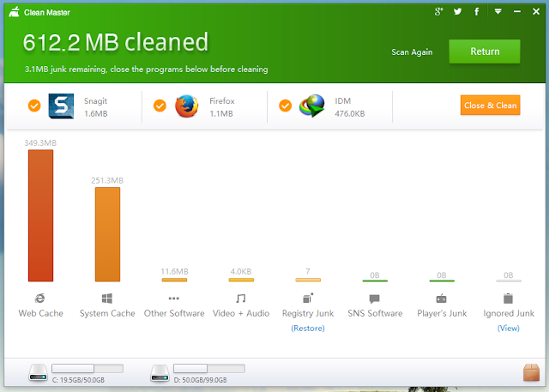This screenshot has height=392, width=549.
Task: Minimize the Clean Master window
Action: point(516,11)
